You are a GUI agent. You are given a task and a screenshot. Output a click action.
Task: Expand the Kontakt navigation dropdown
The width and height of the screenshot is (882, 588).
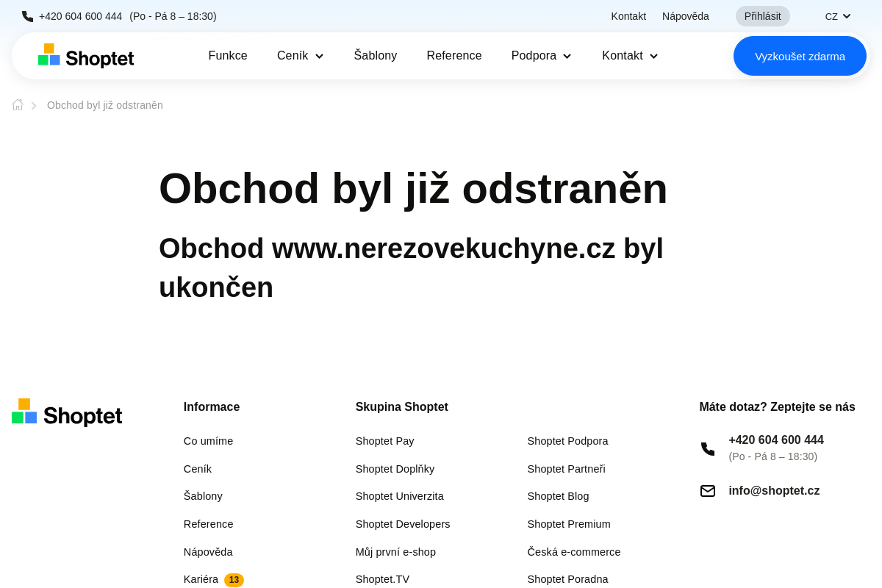point(629,55)
